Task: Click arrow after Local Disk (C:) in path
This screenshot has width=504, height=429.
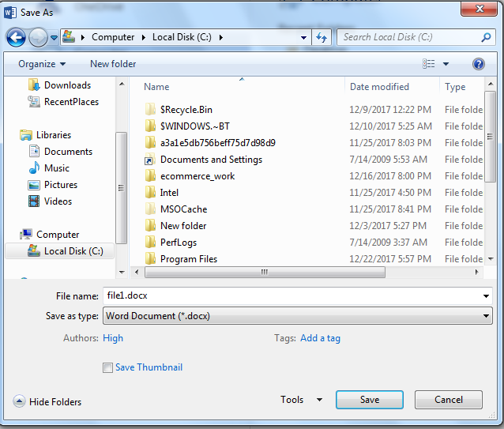Action: (x=221, y=38)
